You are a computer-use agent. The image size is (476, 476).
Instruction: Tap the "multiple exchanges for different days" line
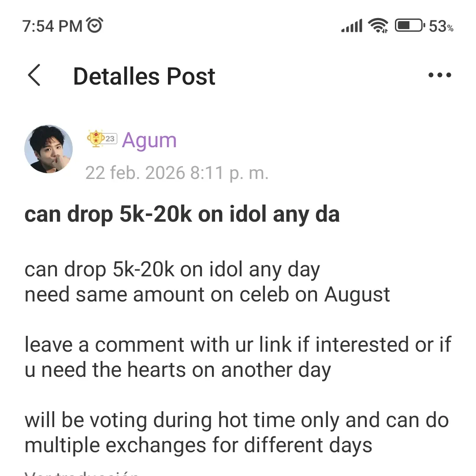click(198, 445)
